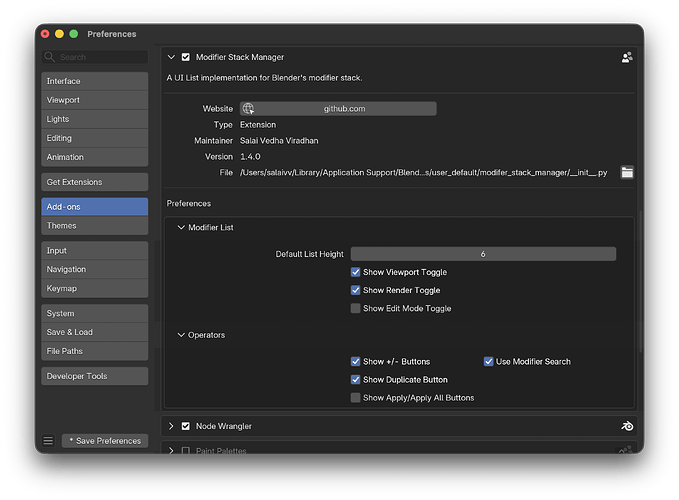This screenshot has width=679, height=500.
Task: Disable the Modifier Stack Manager add-on checkbox
Action: pos(186,57)
